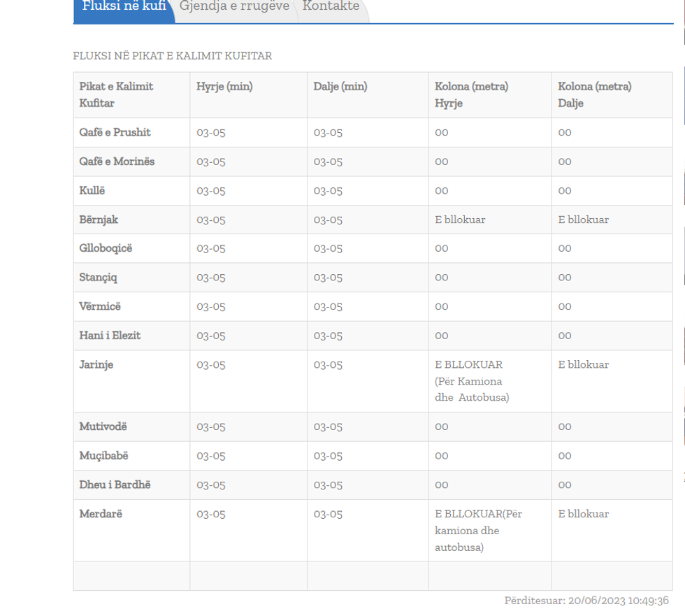Click the Përditesuar timestamp below the table
The height and width of the screenshot is (616, 685).
tap(586, 601)
